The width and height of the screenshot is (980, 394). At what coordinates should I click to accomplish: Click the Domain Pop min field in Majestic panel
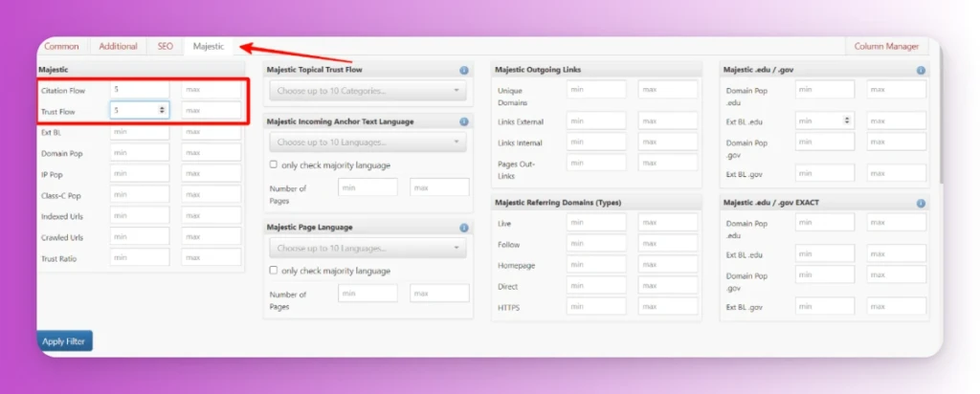(140, 152)
